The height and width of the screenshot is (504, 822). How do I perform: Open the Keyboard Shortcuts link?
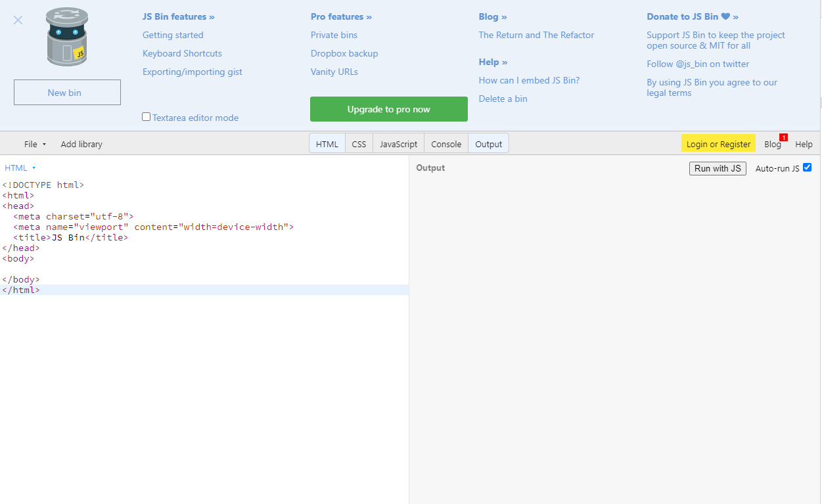182,53
